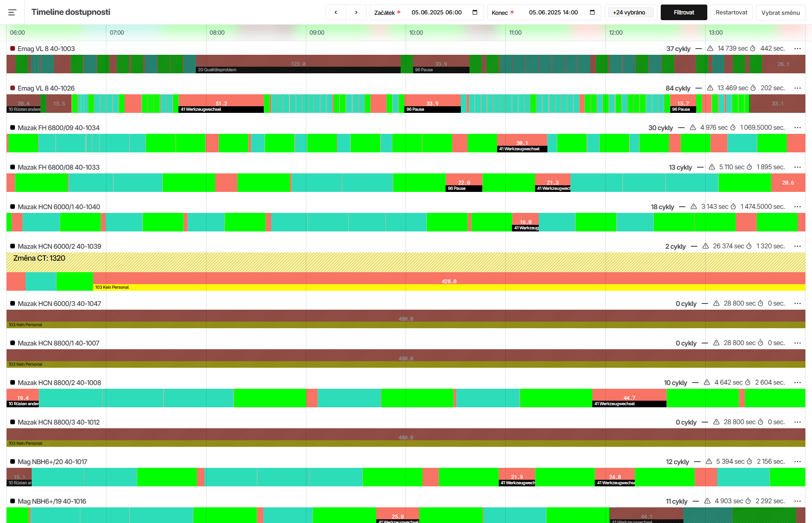The height and width of the screenshot is (523, 812).
Task: Click warning triangle icon on Mazak FH 6800/09 row
Action: click(693, 128)
